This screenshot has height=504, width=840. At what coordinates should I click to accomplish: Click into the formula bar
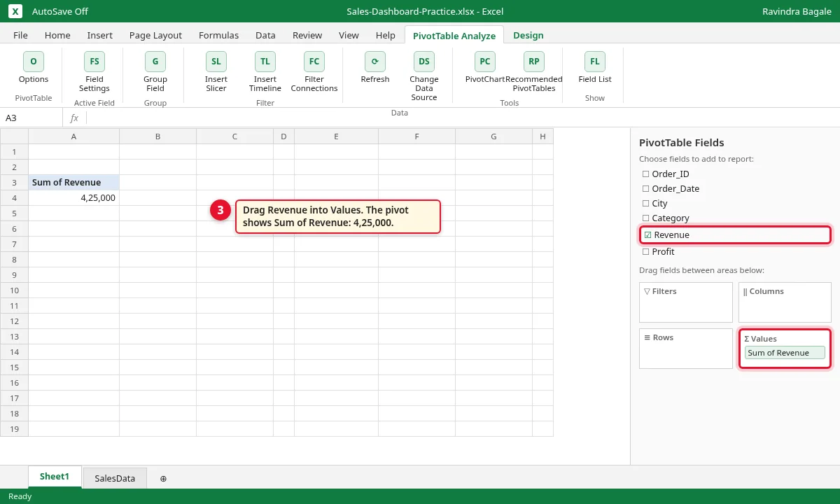(462, 118)
